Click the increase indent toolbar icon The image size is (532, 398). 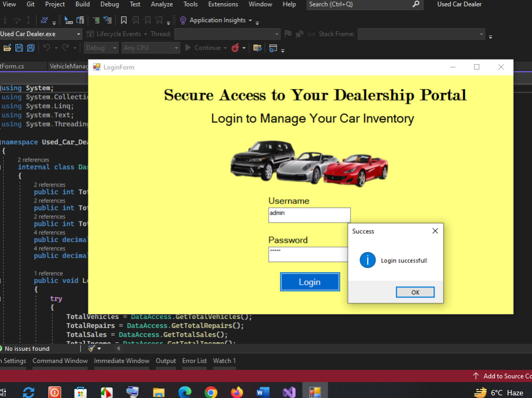pyautogui.click(x=96, y=20)
